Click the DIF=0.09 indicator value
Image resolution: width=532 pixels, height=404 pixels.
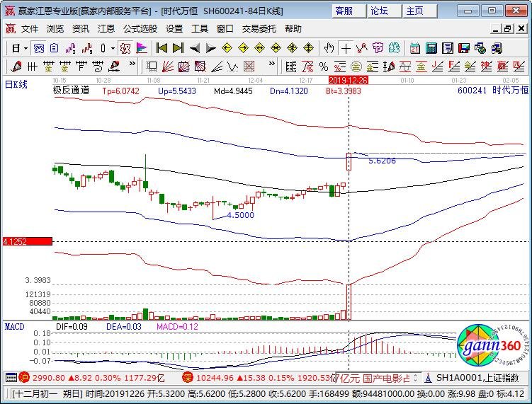pyautogui.click(x=72, y=327)
